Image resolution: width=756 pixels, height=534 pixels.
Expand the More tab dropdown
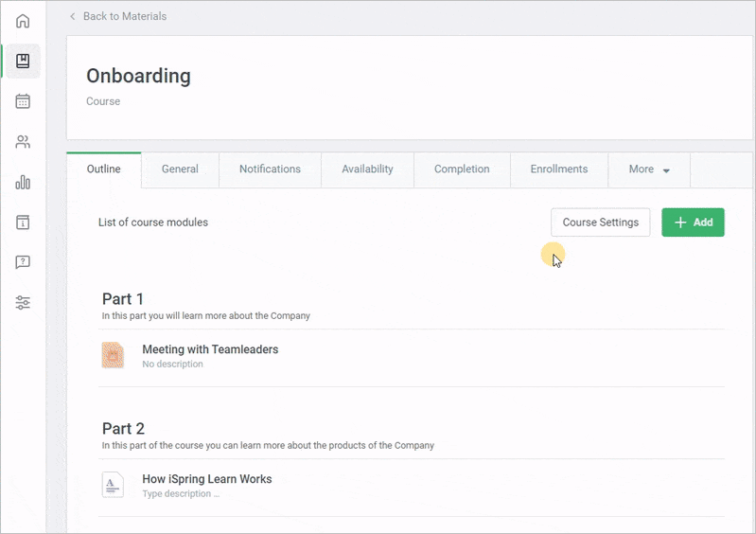[649, 169]
